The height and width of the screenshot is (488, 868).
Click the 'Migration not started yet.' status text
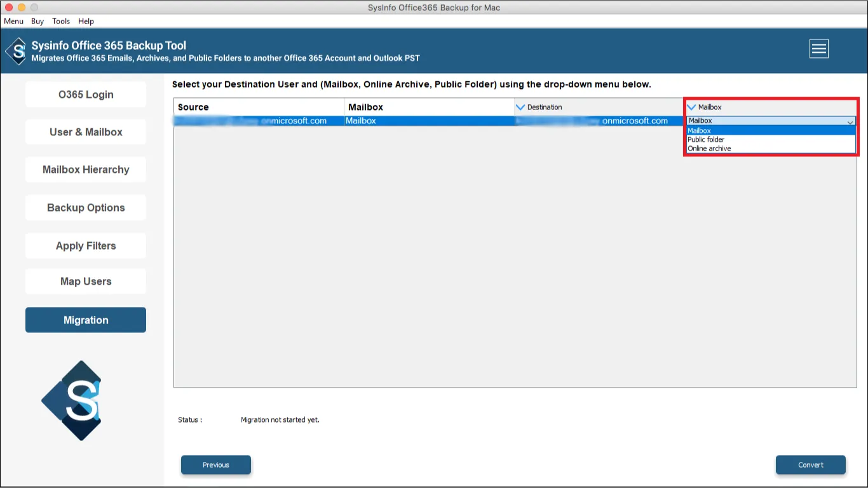[x=280, y=420]
